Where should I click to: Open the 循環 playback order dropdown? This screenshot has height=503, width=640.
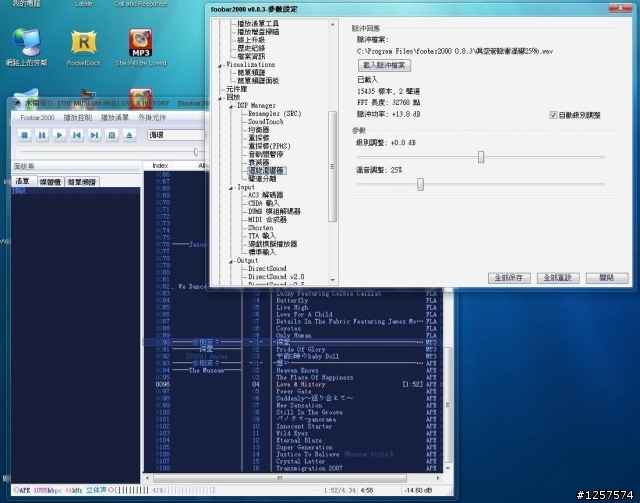click(x=176, y=135)
